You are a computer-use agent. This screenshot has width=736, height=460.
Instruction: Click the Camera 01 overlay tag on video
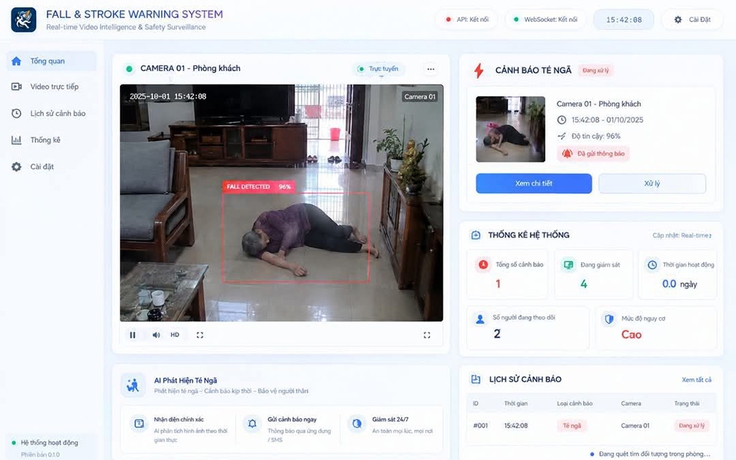tap(420, 97)
